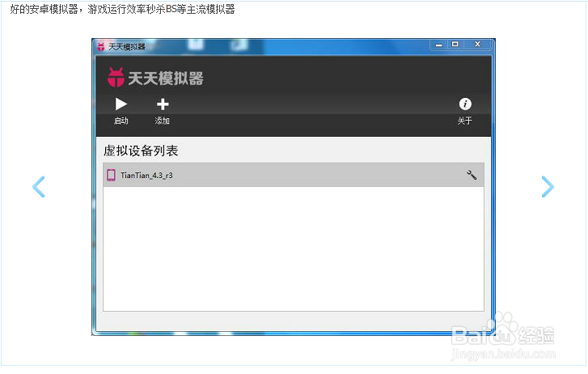Minimize the 天天模拟器 window

pyautogui.click(x=438, y=45)
